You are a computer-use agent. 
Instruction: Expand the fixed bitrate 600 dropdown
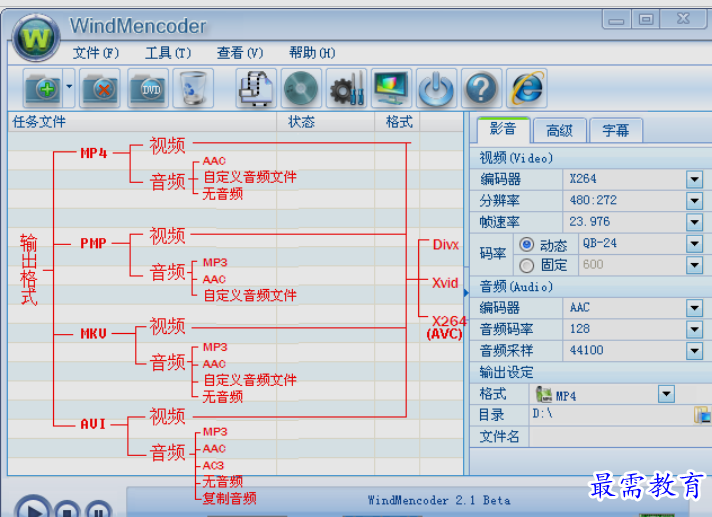(x=694, y=265)
